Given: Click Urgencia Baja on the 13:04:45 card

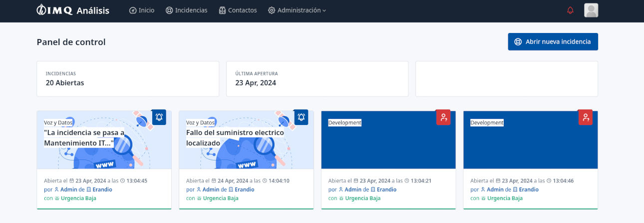Looking at the screenshot, I should (75, 198).
